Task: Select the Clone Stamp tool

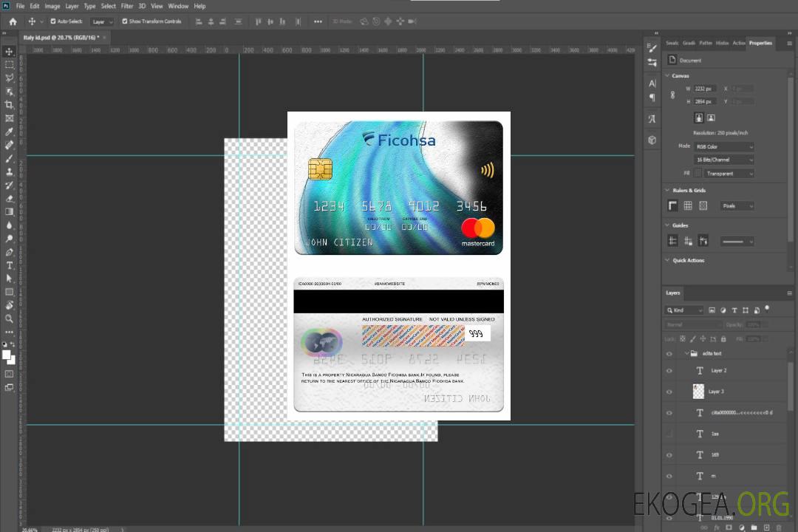Action: tap(9, 171)
